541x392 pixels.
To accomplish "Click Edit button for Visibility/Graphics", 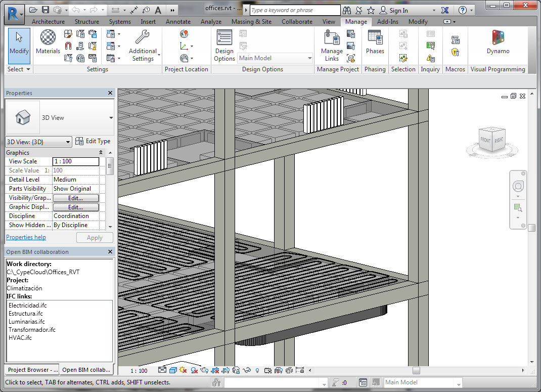I will click(x=76, y=198).
